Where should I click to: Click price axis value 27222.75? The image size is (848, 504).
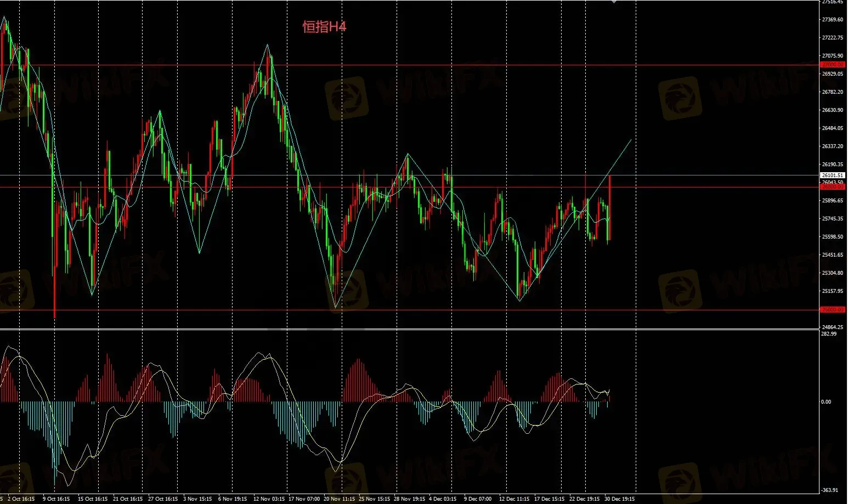pyautogui.click(x=833, y=38)
